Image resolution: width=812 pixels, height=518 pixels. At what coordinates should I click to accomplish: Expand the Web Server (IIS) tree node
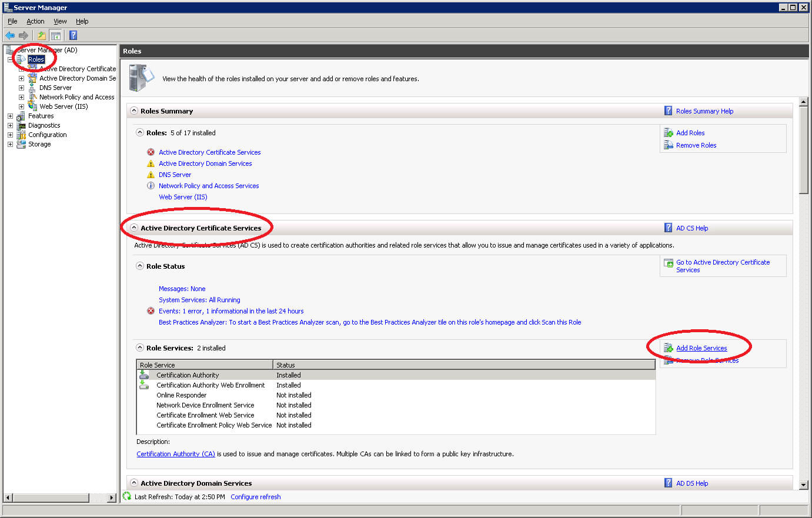[x=21, y=106]
